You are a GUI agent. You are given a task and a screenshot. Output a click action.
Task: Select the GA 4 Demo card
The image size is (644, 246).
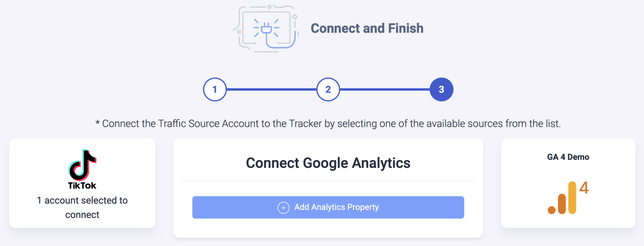[569, 182]
